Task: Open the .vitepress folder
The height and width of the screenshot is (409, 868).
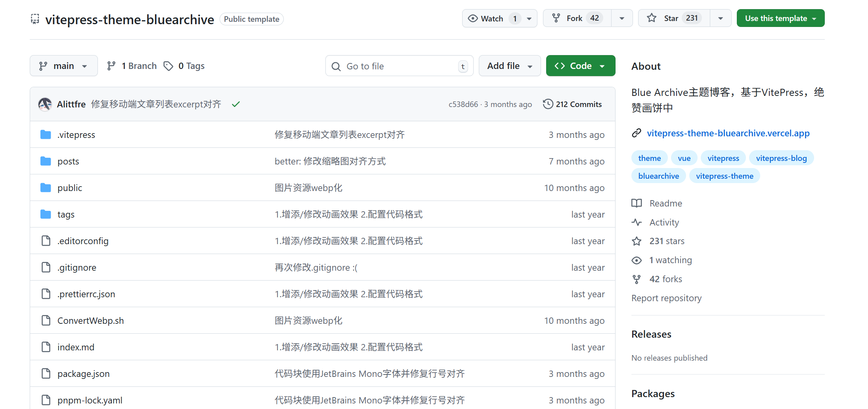Action: [x=76, y=135]
